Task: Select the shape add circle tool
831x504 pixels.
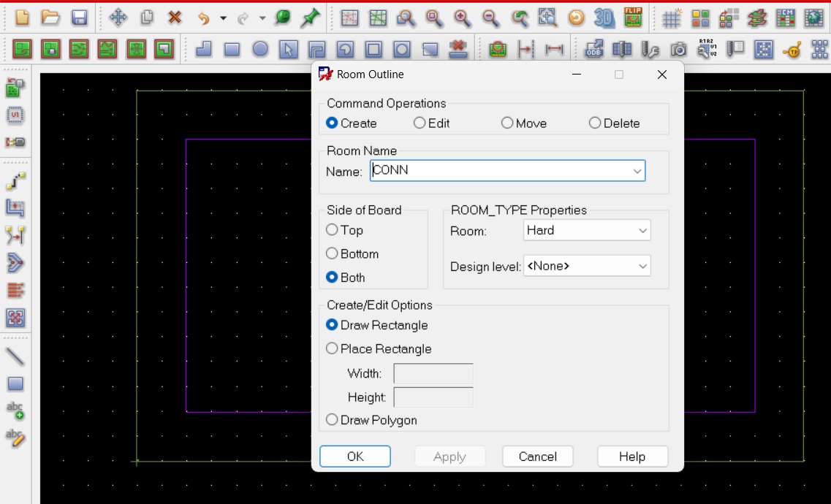Action: point(260,49)
